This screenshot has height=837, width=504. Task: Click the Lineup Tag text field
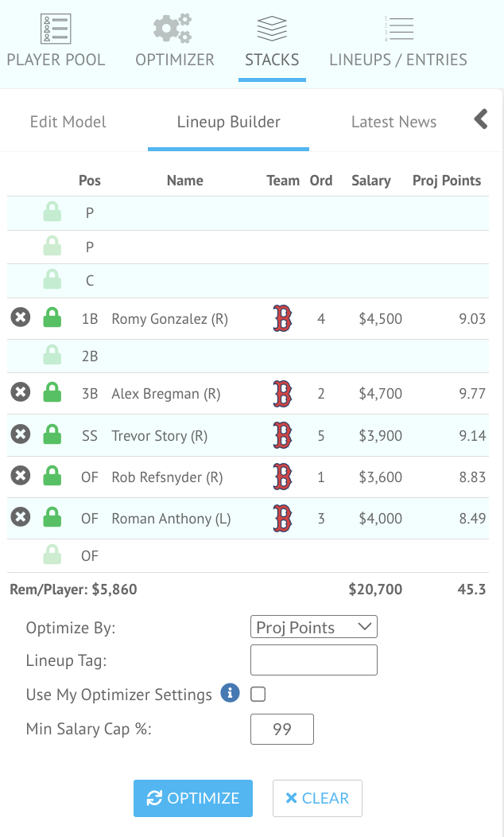point(313,660)
